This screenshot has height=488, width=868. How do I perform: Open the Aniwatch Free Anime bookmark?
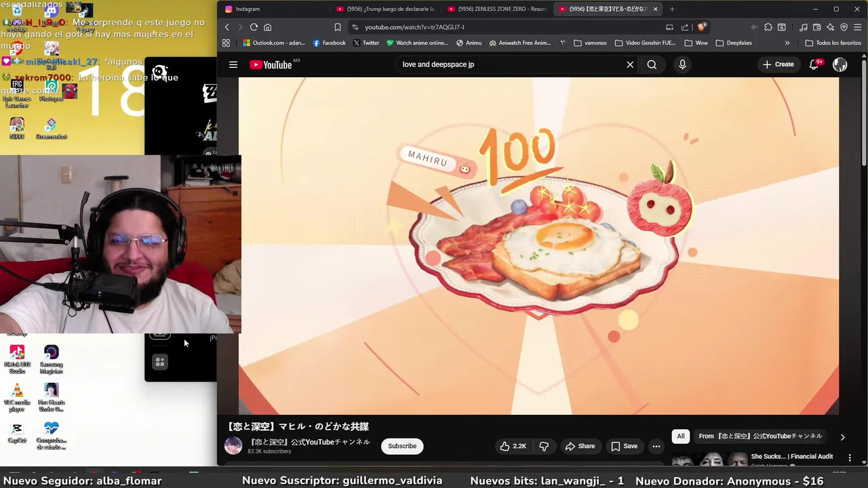[520, 43]
